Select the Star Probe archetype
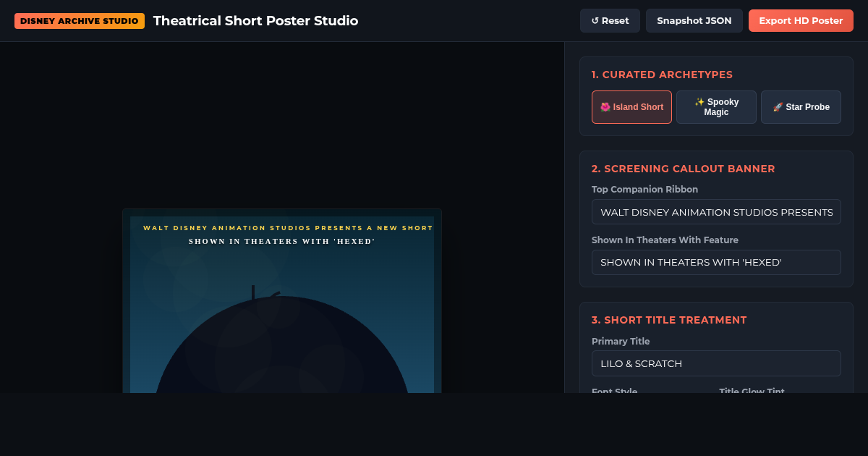This screenshot has width=868, height=456. 801,107
